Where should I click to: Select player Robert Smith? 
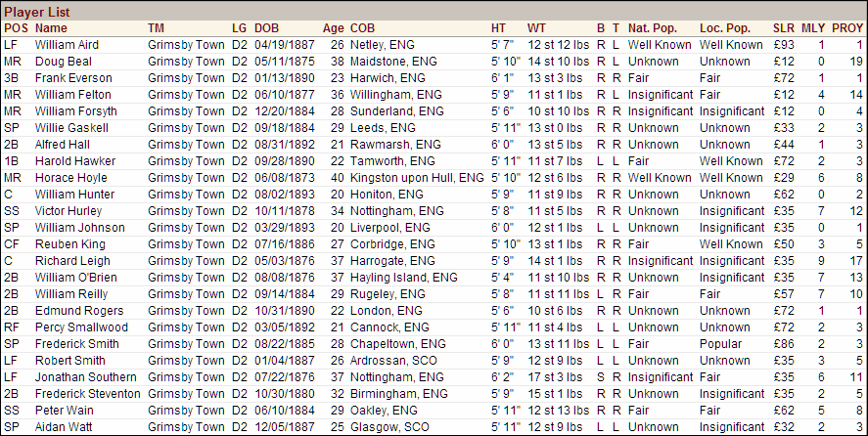[x=69, y=360]
